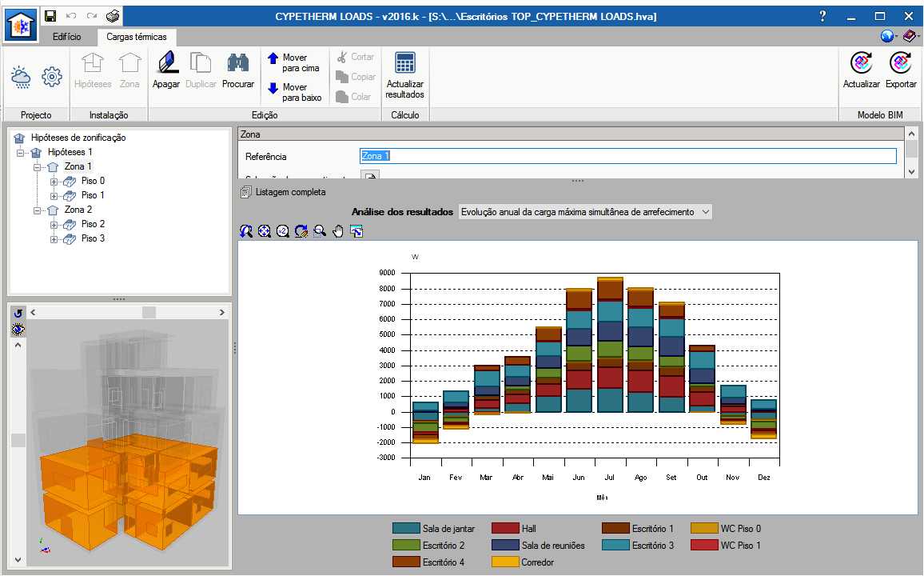924x576 pixels.
Task: Open climate data cloud icon in Projecto
Action: click(22, 77)
